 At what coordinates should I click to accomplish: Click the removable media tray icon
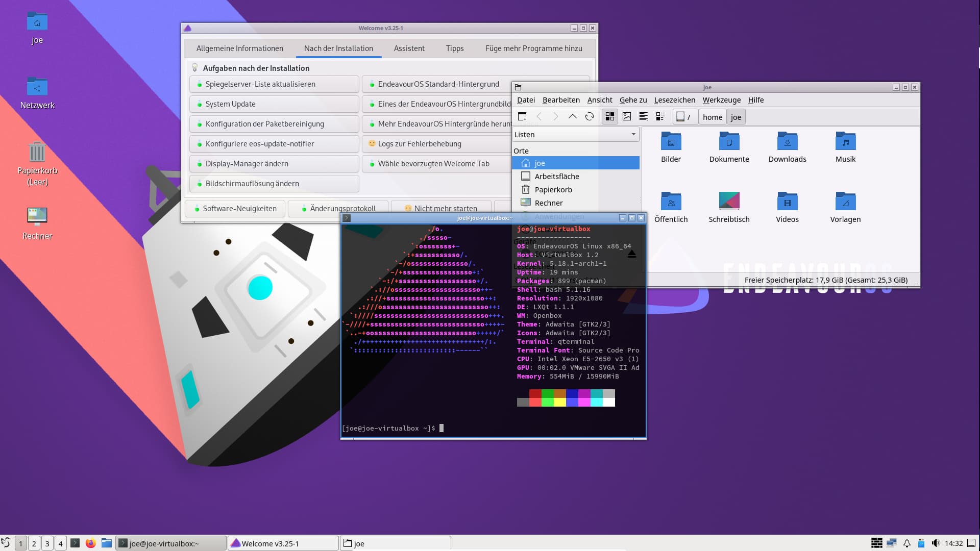pos(921,543)
